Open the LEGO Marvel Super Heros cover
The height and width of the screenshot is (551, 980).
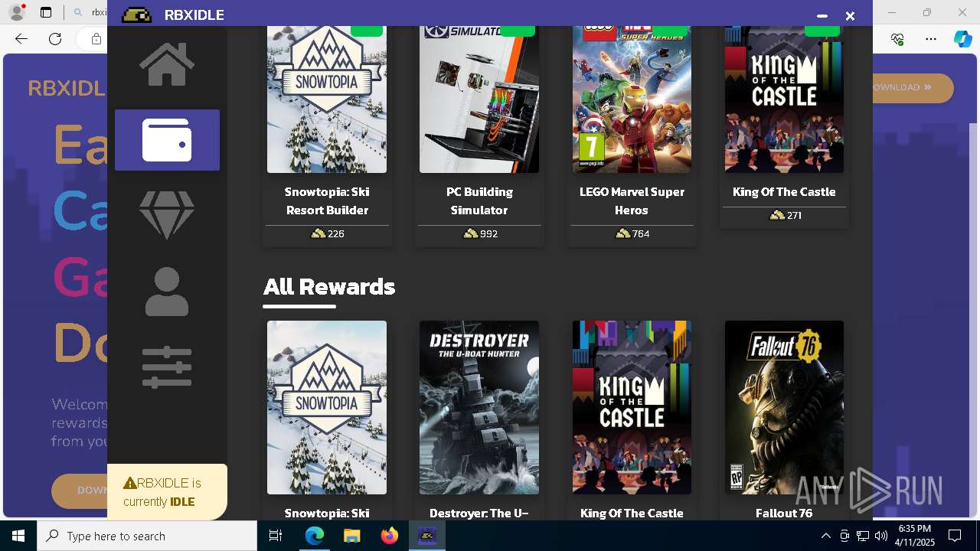click(x=632, y=99)
